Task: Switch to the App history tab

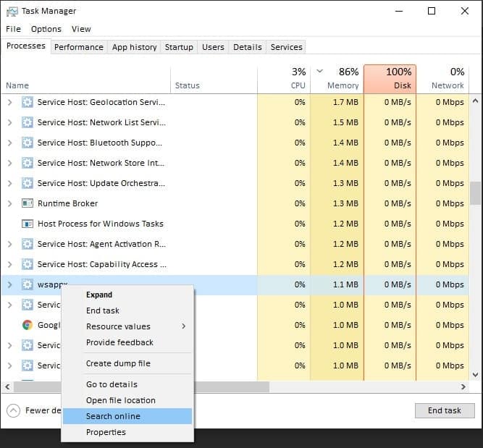Action: click(x=134, y=47)
